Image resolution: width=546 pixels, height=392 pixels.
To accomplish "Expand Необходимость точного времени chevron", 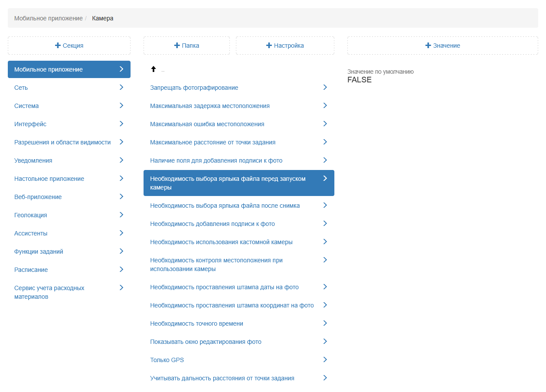I will 325,323.
